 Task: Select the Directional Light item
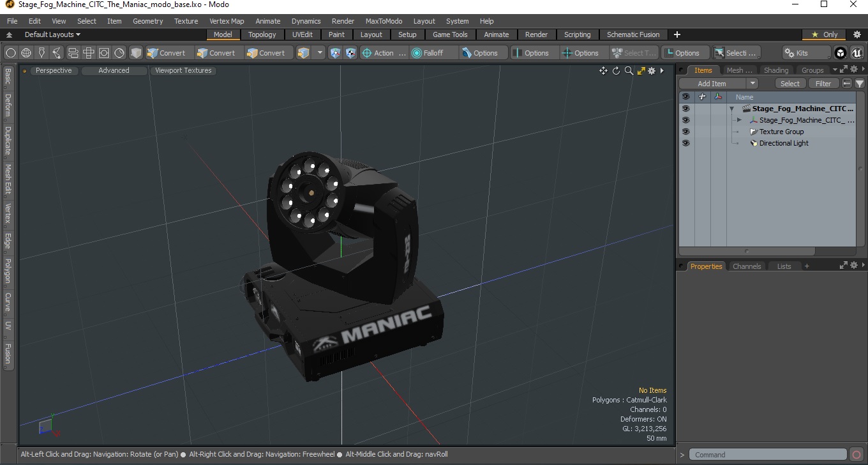pos(784,143)
